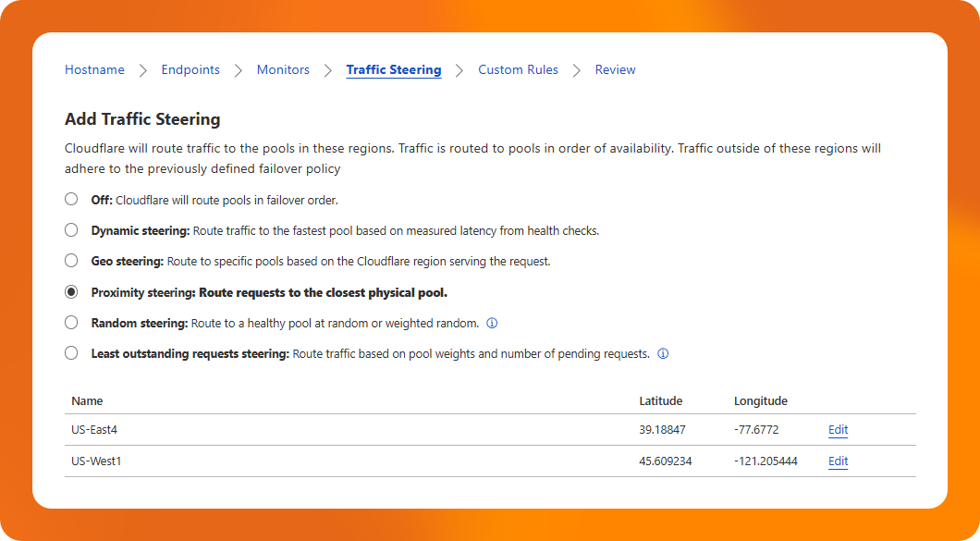
Task: Edit the US-West1 pool coordinates
Action: pyautogui.click(x=839, y=461)
